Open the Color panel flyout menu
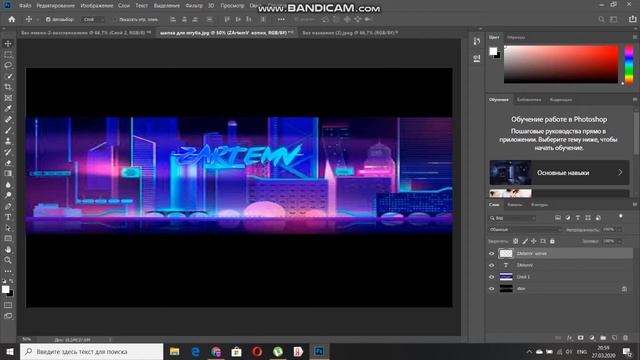Screen dimensions: 640x360 tap(635, 37)
